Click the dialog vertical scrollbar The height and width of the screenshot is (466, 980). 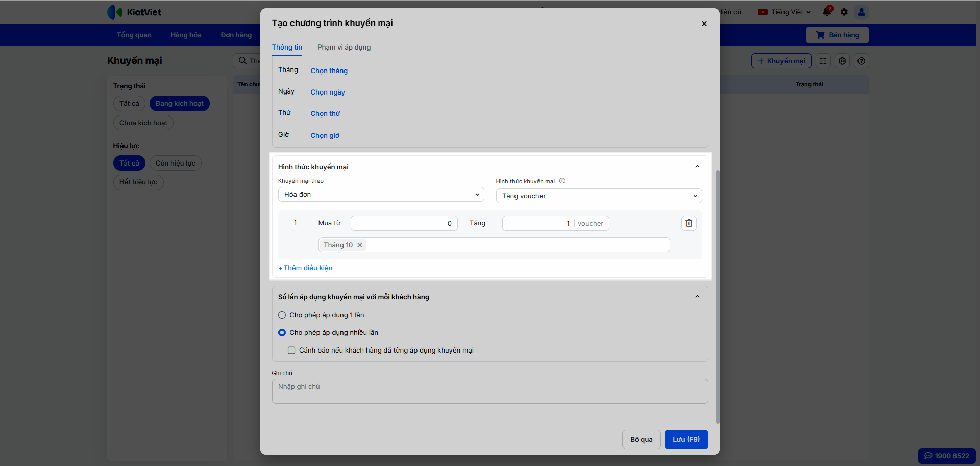click(717, 296)
